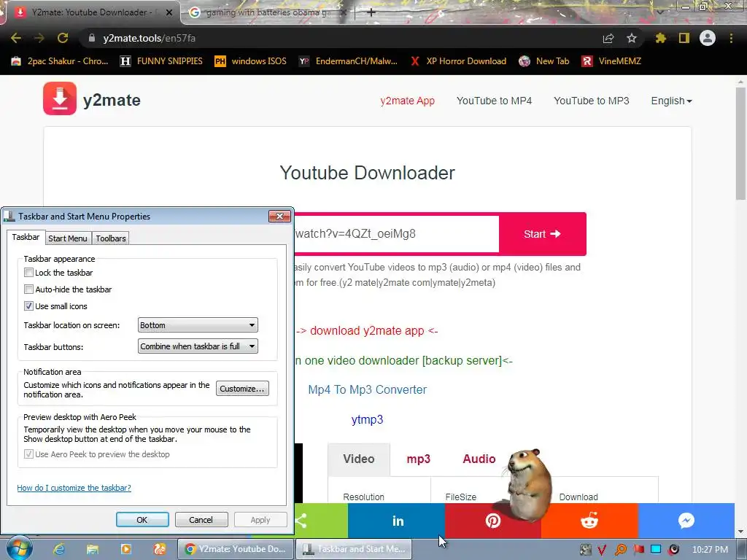Open the Chrome profile avatar
The image size is (747, 560).
(708, 38)
